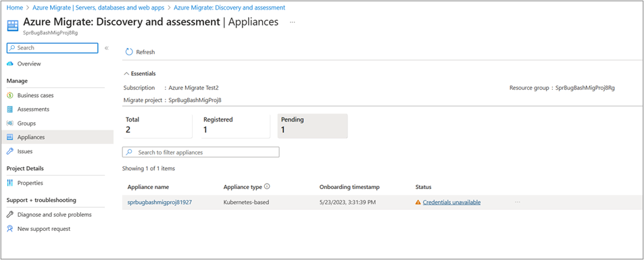Click the SprBugBashMigProj8Rg resource group value
This screenshot has height=260, width=644.
585,88
